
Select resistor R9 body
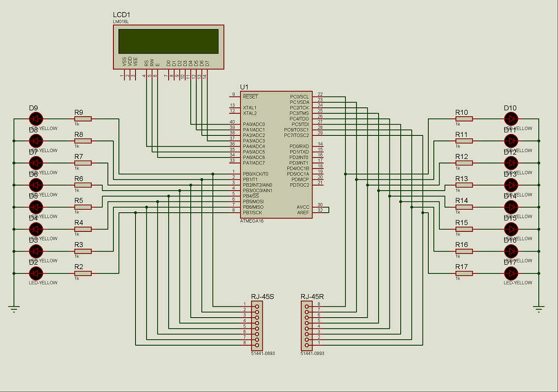(83, 119)
